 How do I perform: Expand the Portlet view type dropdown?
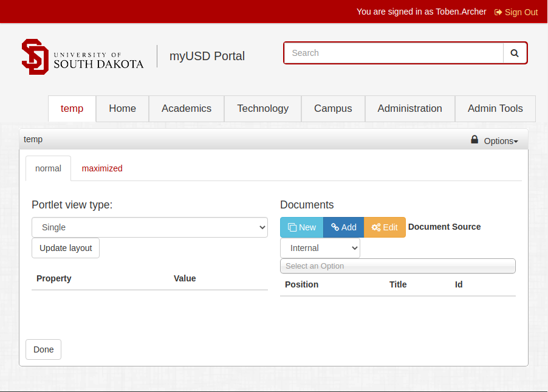pos(149,227)
